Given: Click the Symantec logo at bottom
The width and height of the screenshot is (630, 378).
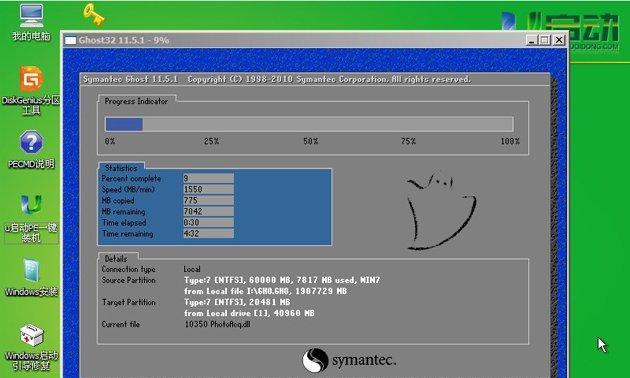Looking at the screenshot, I should point(349,360).
